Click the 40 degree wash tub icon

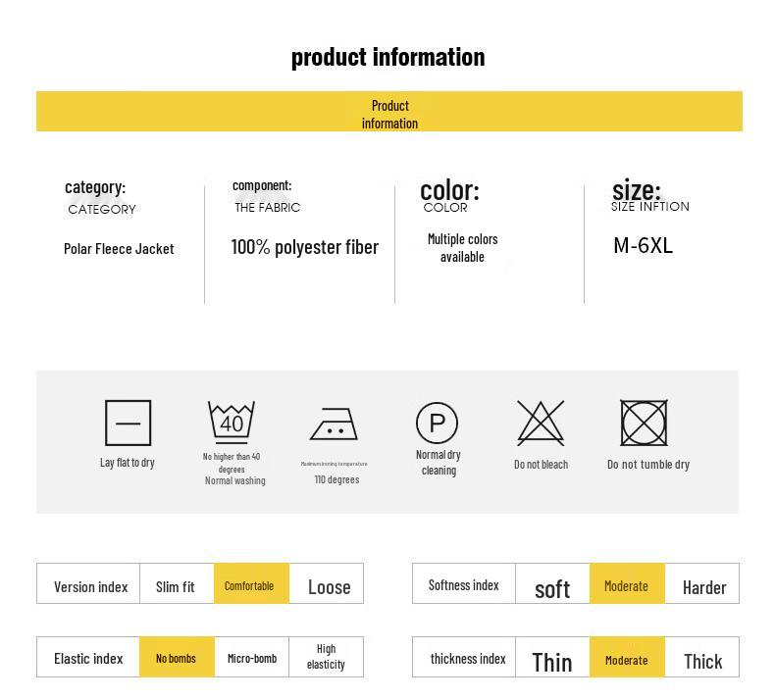pyautogui.click(x=232, y=423)
